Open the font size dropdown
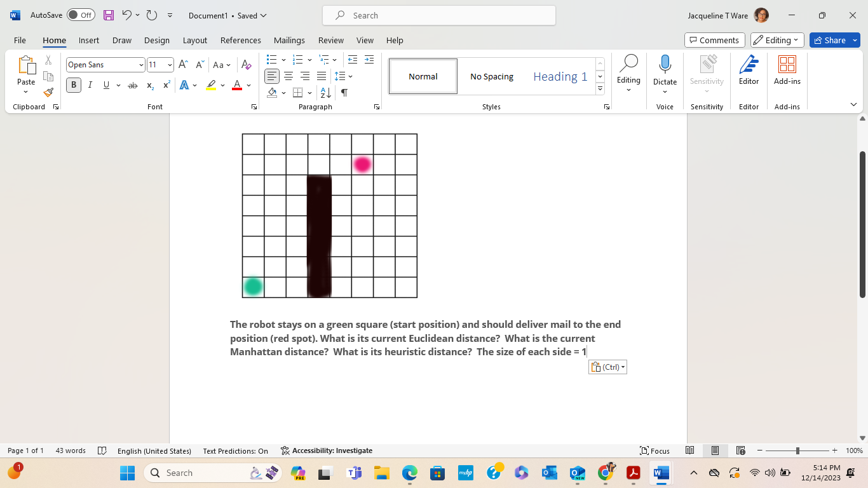This screenshot has height=488, width=868. tap(169, 64)
